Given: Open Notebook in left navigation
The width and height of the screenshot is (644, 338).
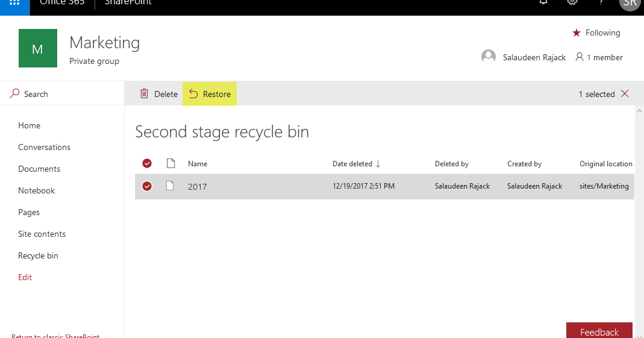Looking at the screenshot, I should (37, 190).
